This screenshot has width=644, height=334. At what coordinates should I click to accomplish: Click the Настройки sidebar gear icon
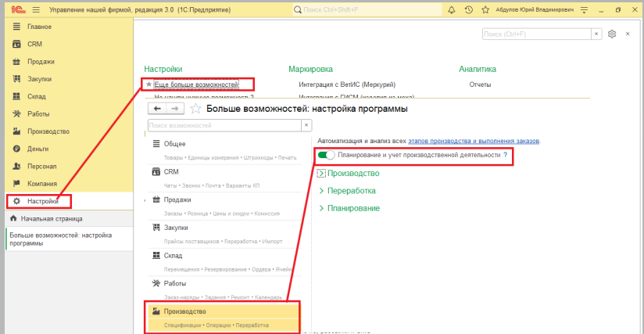(x=16, y=201)
